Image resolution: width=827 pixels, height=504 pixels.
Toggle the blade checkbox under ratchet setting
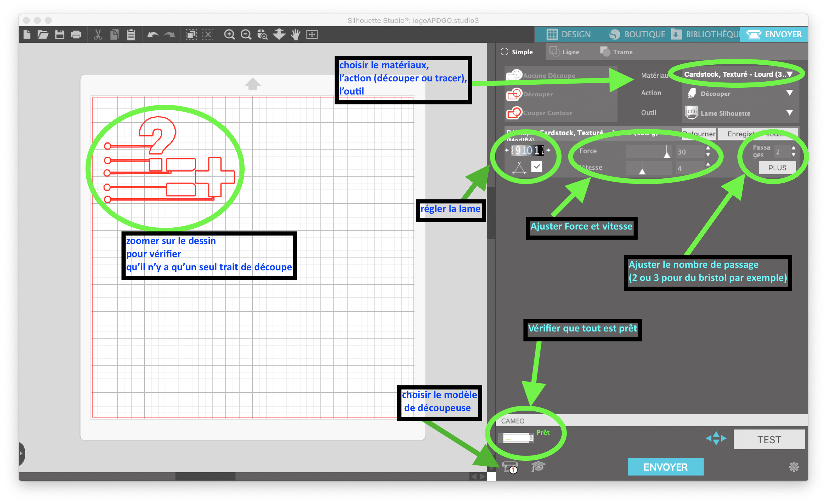point(537,166)
